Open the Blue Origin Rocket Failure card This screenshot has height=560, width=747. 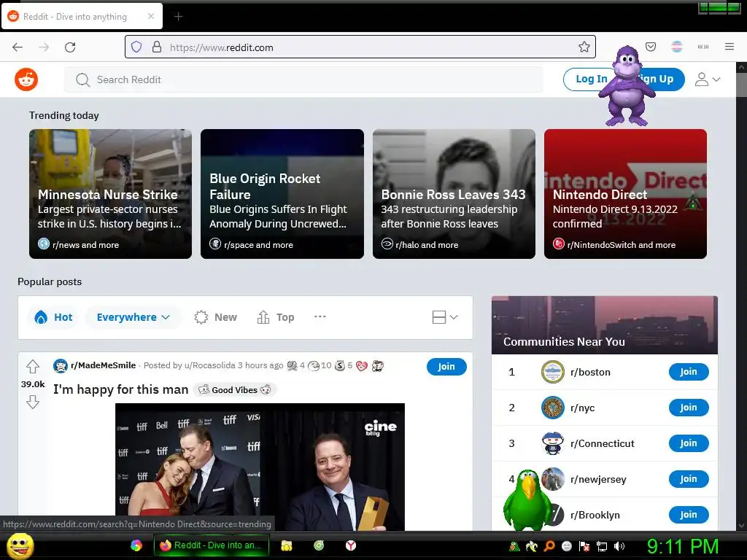point(282,194)
